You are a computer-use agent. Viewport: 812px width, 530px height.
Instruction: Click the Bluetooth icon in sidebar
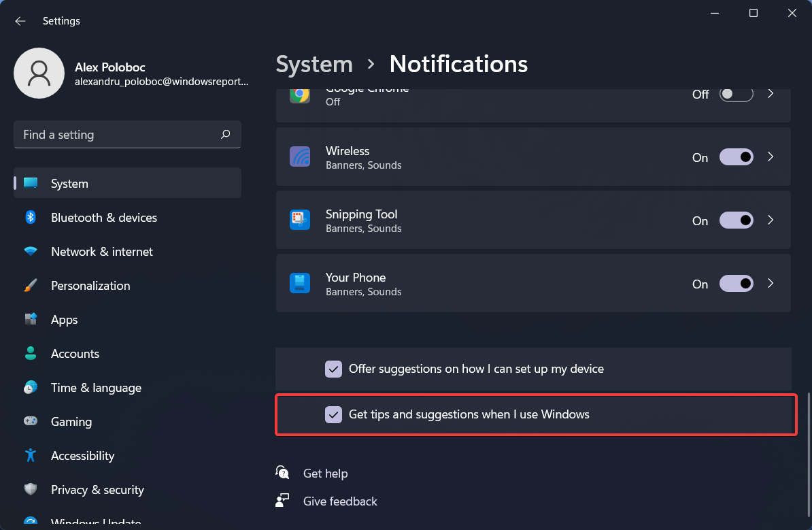tap(31, 218)
